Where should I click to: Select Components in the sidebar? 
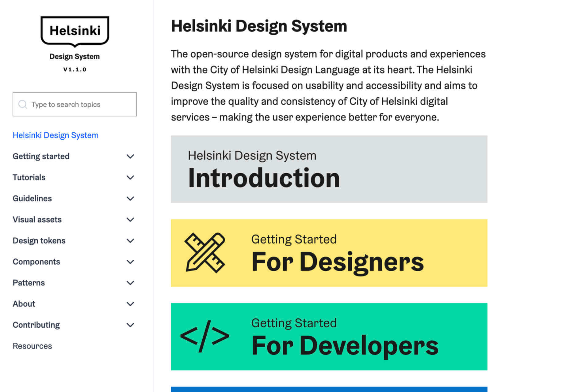click(x=36, y=262)
